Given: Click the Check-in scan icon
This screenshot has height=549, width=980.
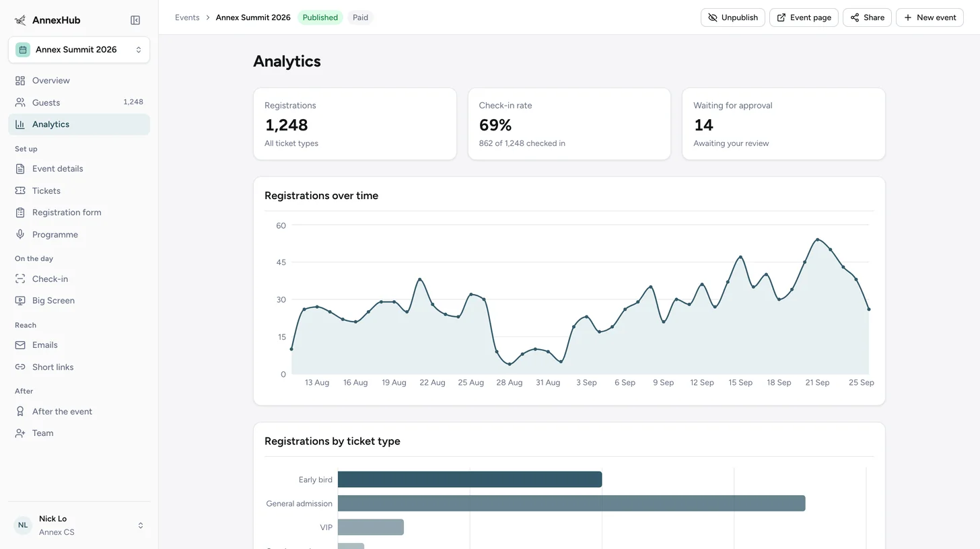Looking at the screenshot, I should click(x=20, y=279).
